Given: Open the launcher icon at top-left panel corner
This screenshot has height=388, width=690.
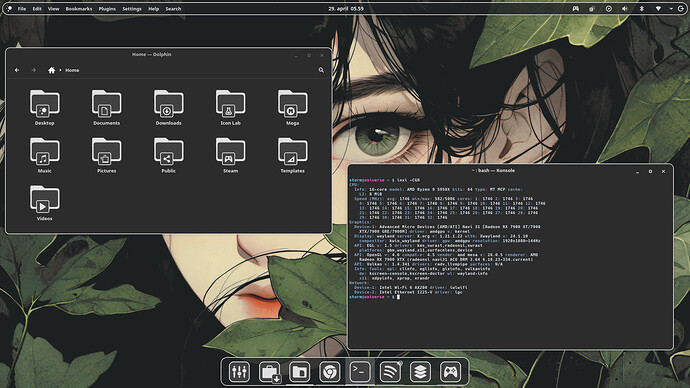Looking at the screenshot, I should tap(10, 8).
